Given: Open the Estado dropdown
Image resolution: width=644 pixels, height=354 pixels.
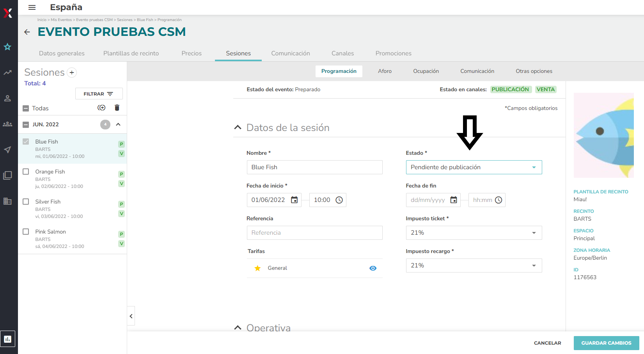Looking at the screenshot, I should 474,167.
